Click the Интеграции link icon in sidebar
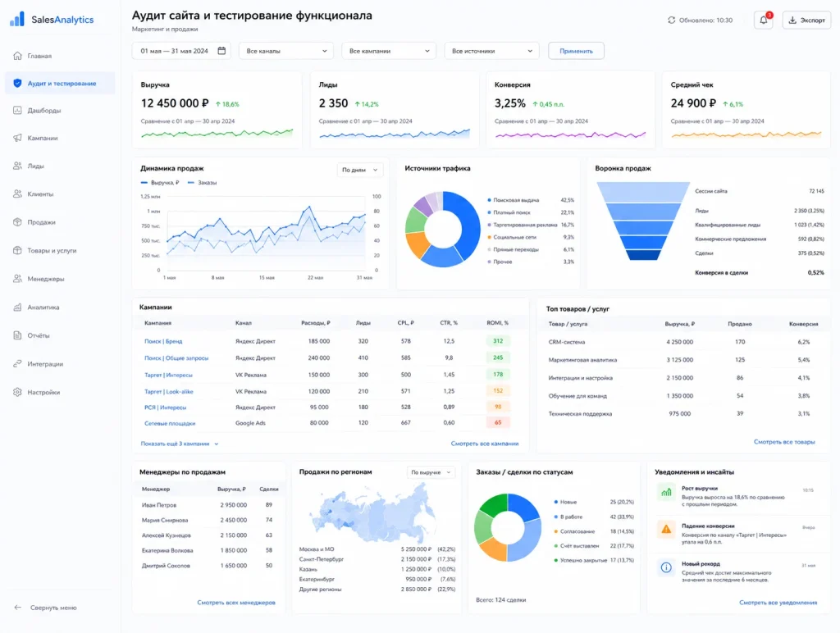This screenshot has height=633, width=840. (x=18, y=363)
